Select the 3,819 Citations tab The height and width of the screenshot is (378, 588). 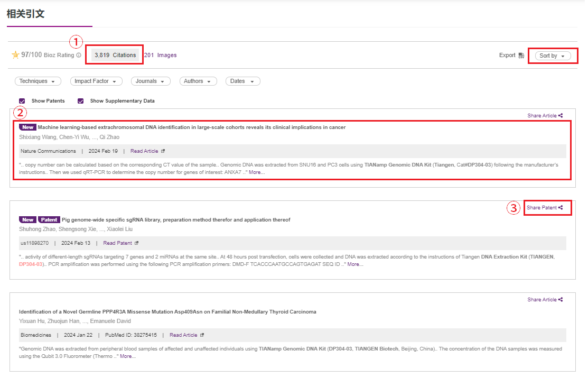point(115,55)
